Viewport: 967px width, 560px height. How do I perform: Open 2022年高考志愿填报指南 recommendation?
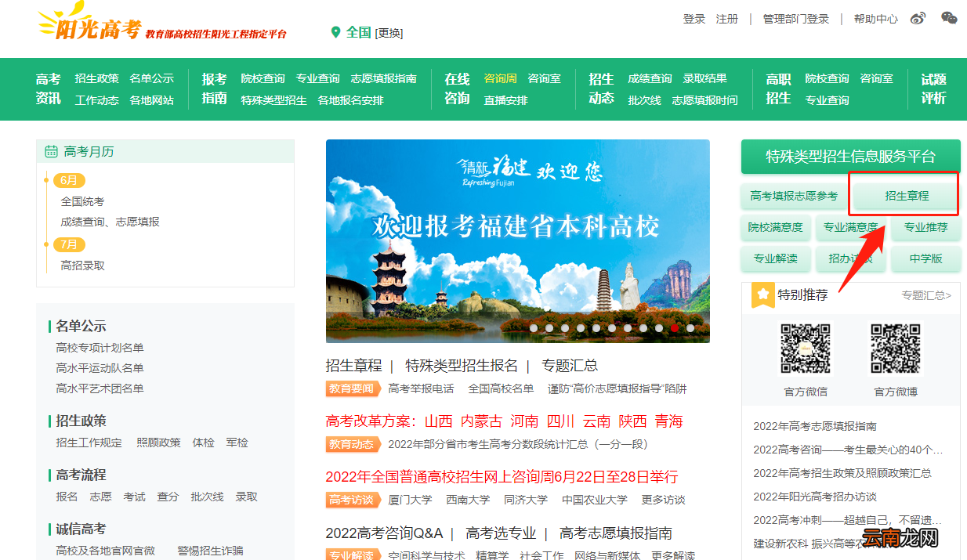tap(815, 426)
